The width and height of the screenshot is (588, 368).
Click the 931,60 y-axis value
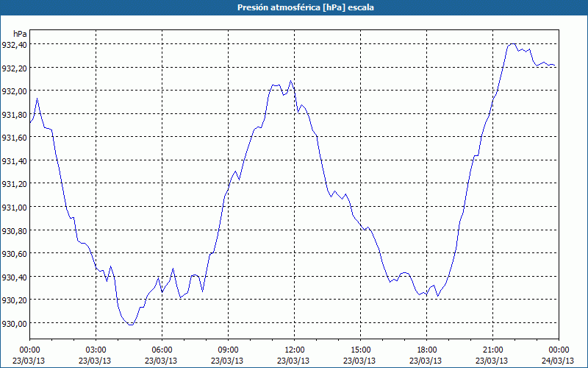14,138
